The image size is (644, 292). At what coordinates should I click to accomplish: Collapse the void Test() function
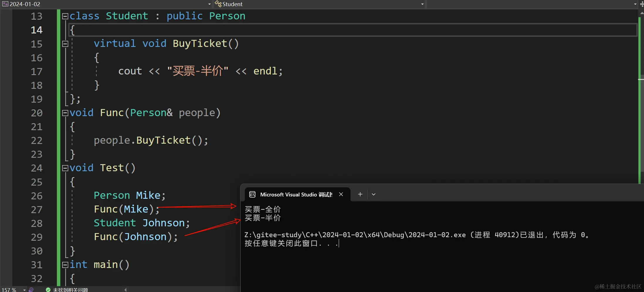(65, 168)
